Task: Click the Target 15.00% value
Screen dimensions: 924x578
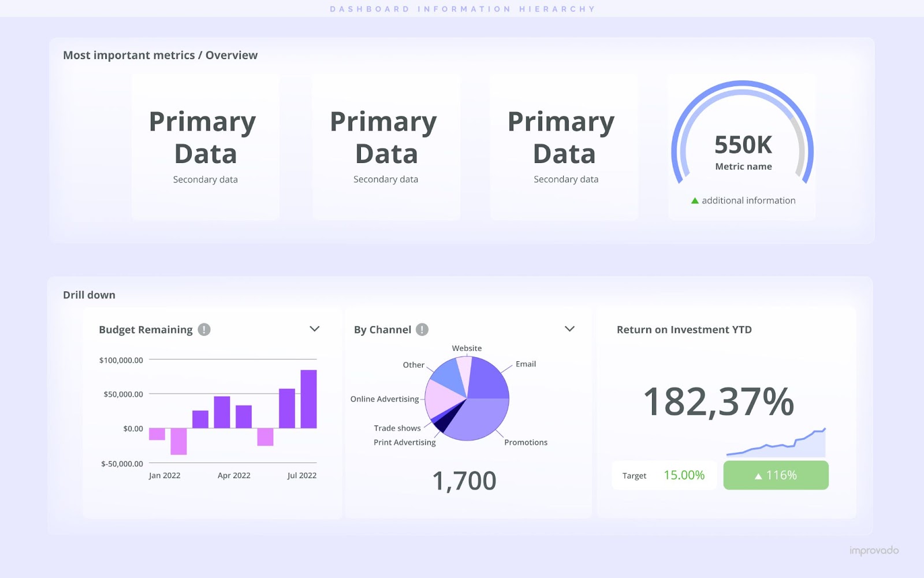Action: 684,475
